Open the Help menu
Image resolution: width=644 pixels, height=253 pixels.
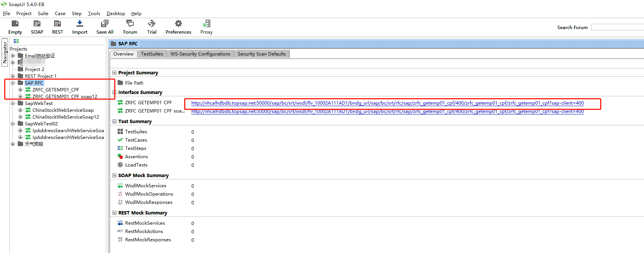pos(136,13)
